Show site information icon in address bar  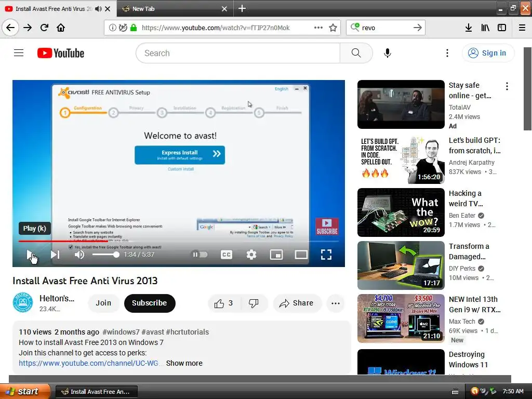pos(112,28)
